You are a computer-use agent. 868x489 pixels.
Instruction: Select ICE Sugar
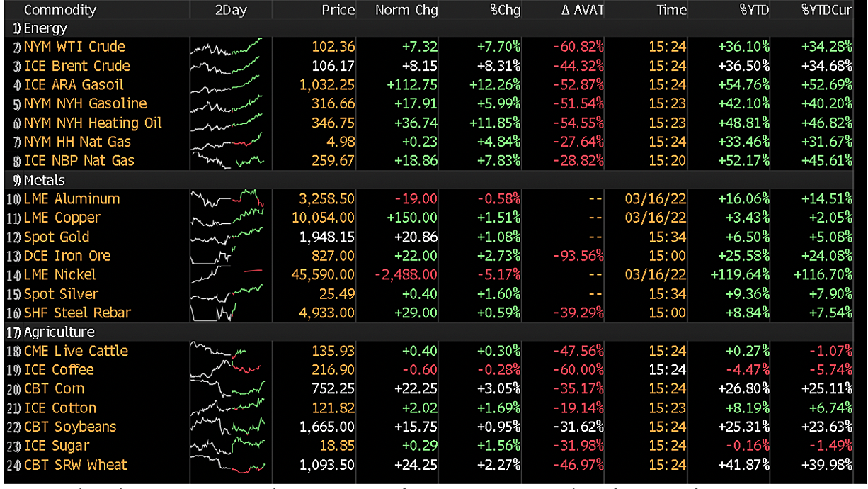coord(57,446)
